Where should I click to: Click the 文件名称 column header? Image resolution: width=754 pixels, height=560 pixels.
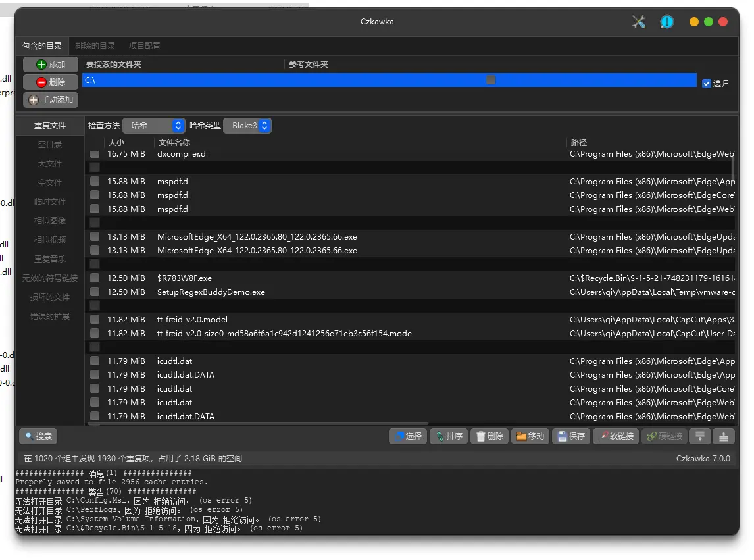pyautogui.click(x=174, y=143)
